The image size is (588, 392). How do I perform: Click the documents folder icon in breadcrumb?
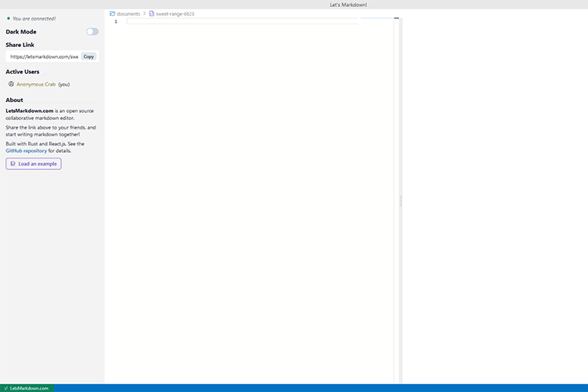pos(113,13)
